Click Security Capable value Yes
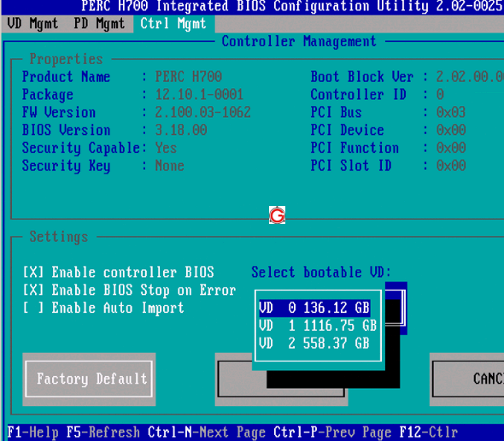This screenshot has width=504, height=441. point(167,148)
